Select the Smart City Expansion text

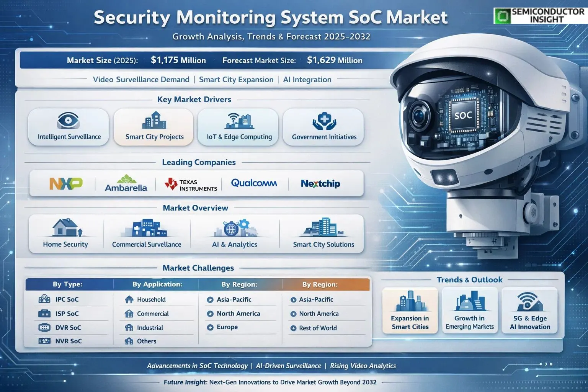tap(236, 80)
